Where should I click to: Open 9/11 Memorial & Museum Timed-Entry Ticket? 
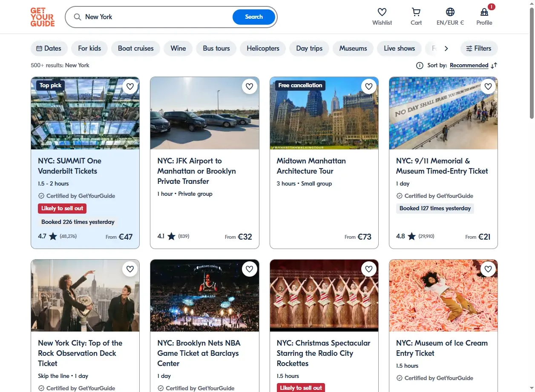(442, 166)
